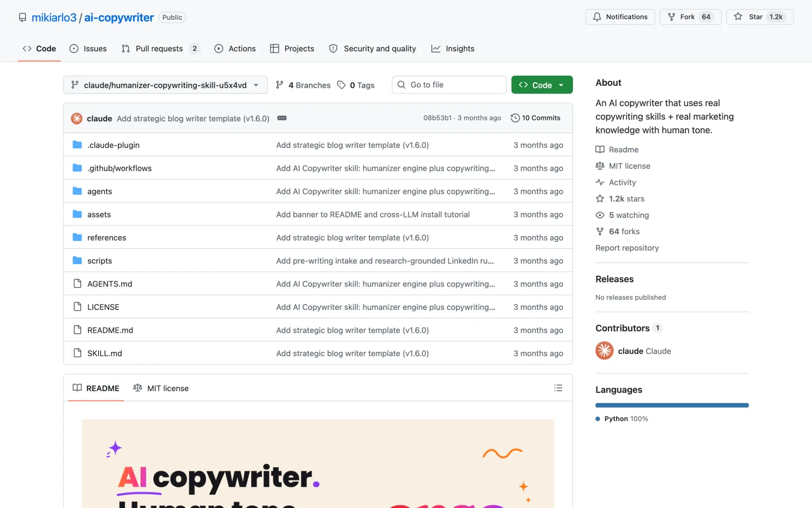
Task: Open the Issues tab
Action: point(88,49)
